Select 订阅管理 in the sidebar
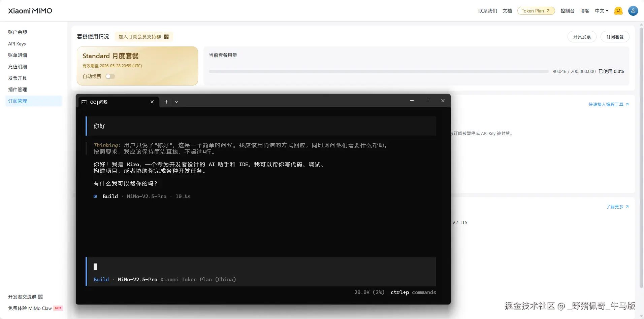 (x=18, y=101)
